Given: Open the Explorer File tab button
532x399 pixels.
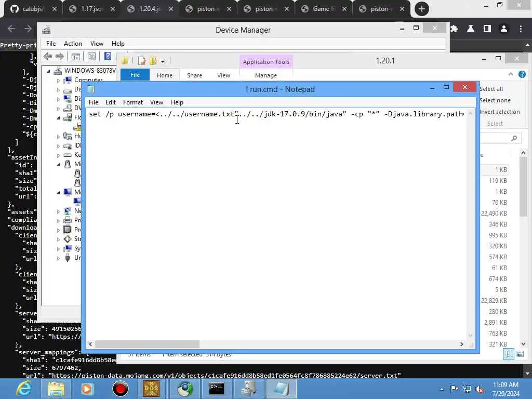Looking at the screenshot, I should (x=135, y=75).
